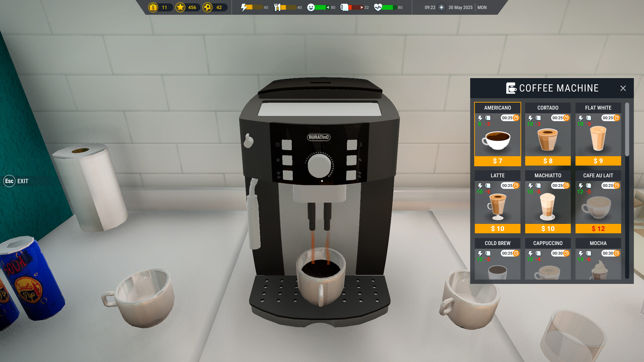Click the timer icon on the Mocha card
This screenshot has width=644, height=362.
pyautogui.click(x=617, y=253)
